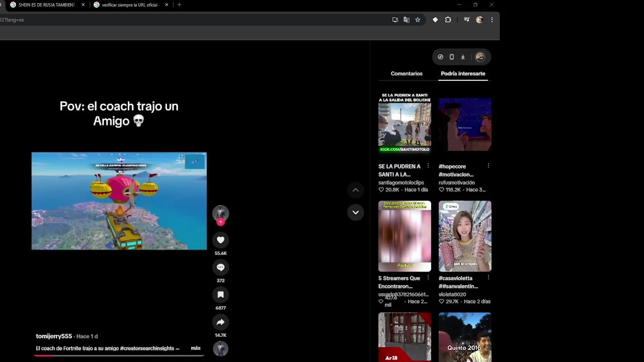Open sound disc avatar below share
This screenshot has width=644, height=362.
point(220,348)
